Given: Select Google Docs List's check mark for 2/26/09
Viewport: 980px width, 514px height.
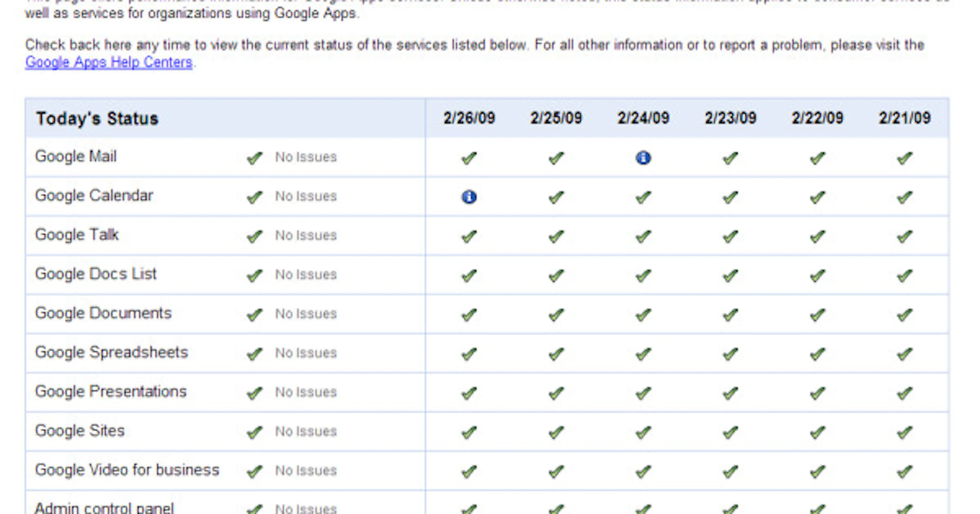Looking at the screenshot, I should [x=469, y=275].
